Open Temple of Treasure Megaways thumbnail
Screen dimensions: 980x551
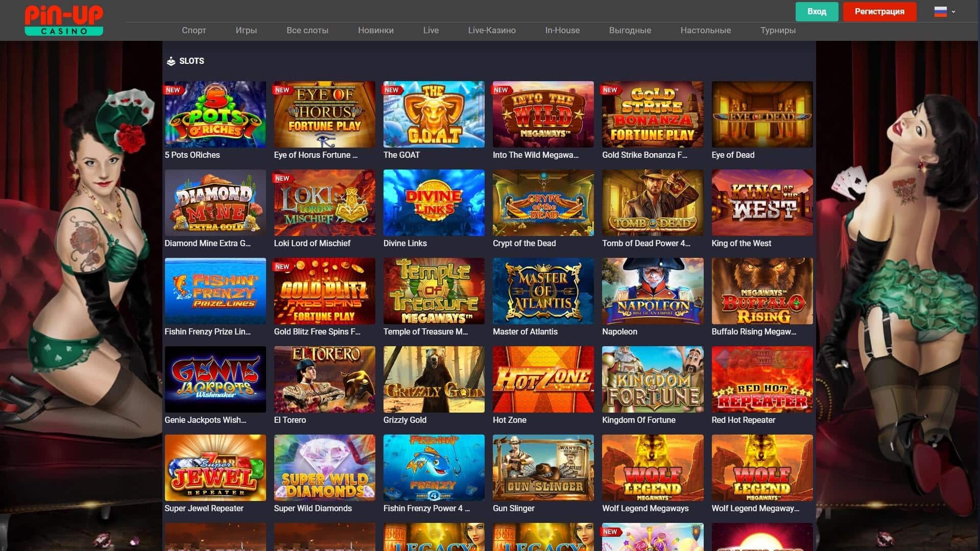434,291
